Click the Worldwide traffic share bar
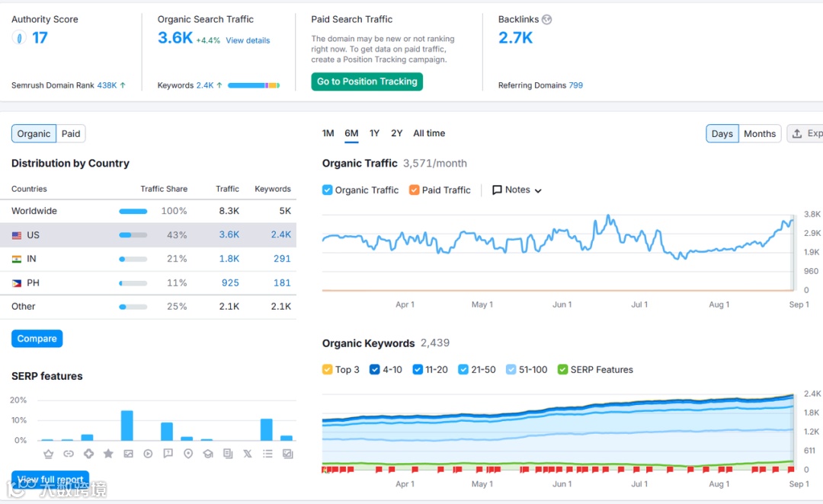This screenshot has width=823, height=504. click(x=133, y=212)
